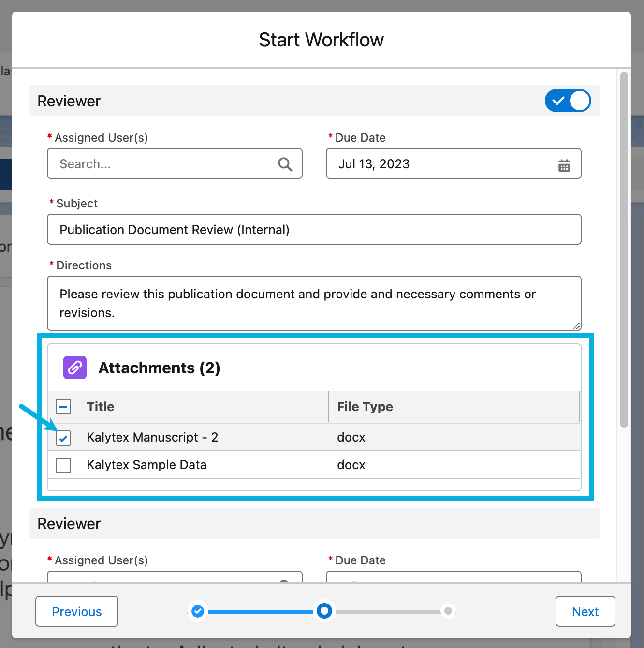Click the search magnifier in Assigned User(s)

(x=285, y=164)
